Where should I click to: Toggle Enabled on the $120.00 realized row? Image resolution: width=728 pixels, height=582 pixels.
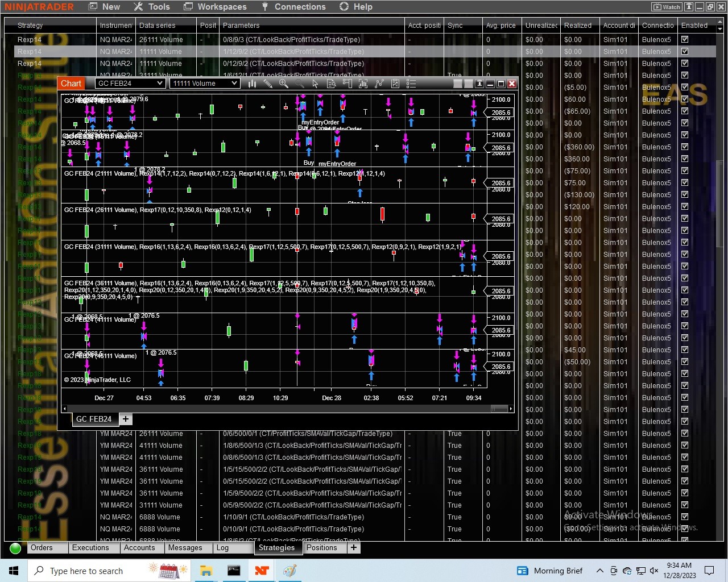pos(685,207)
